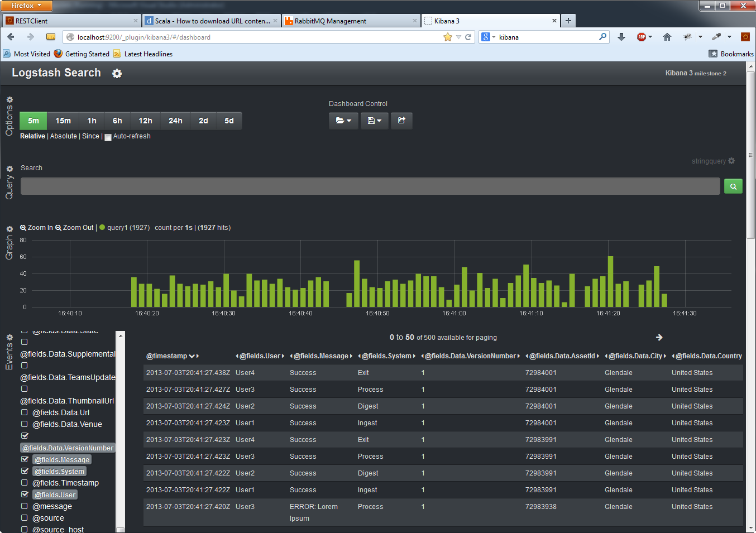
Task: Open dropdown arrow left of the eyedropper icon
Action: coord(700,37)
